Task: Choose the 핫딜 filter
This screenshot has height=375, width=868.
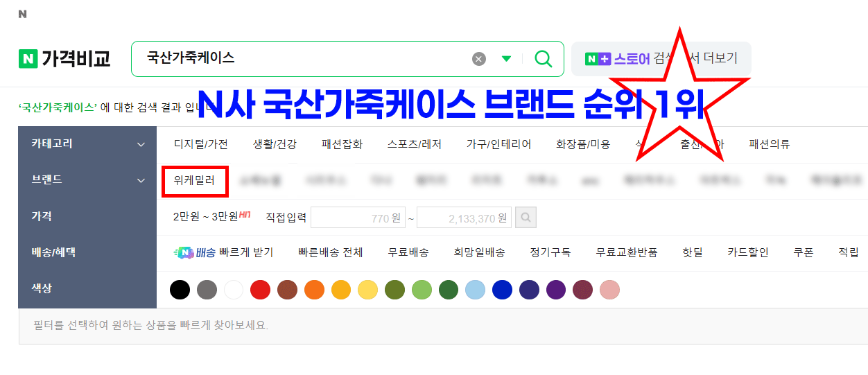Action: [x=693, y=253]
